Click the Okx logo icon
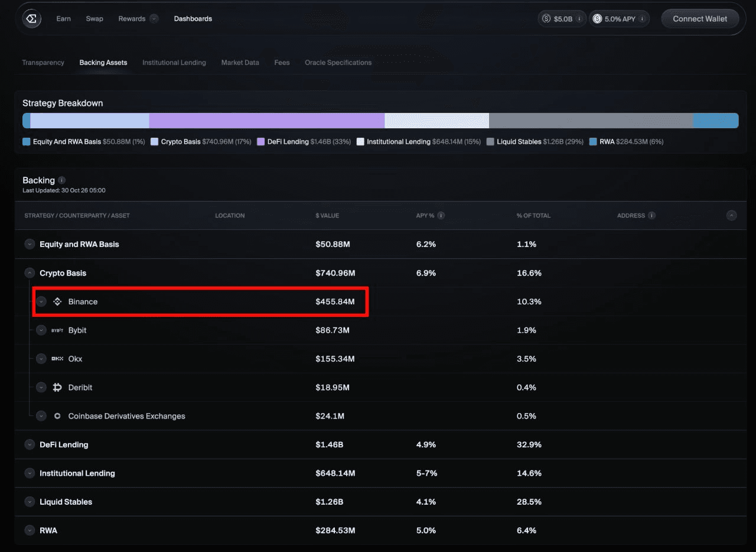 coord(57,359)
